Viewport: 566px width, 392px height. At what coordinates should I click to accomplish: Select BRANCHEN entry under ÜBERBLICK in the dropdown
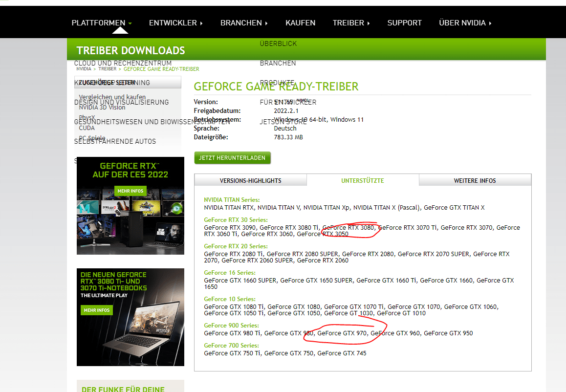[x=278, y=63]
